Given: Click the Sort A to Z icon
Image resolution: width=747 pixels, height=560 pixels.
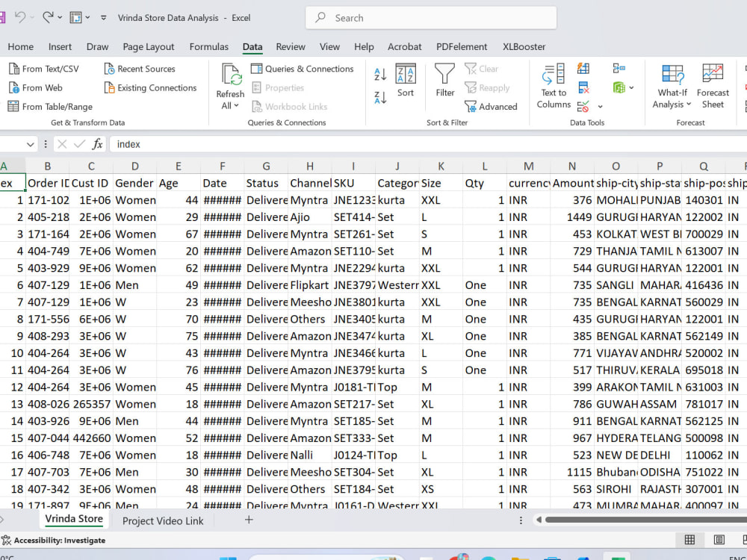Looking at the screenshot, I should 380,74.
